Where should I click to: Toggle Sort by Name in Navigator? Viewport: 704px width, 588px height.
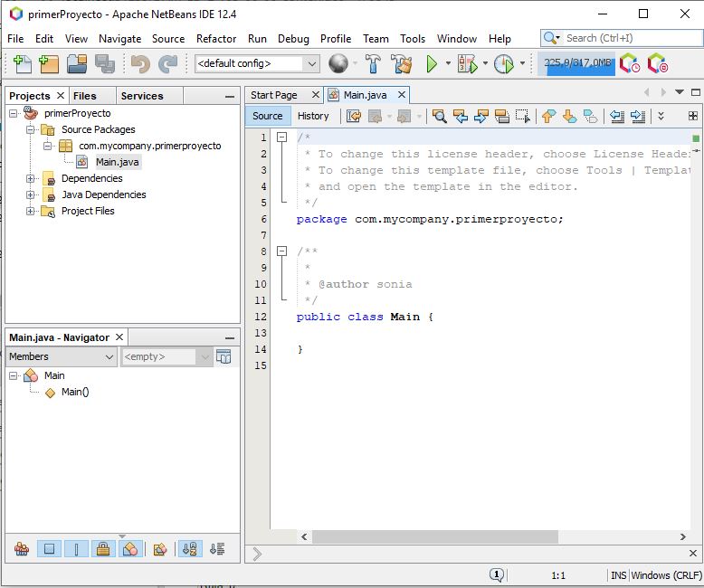coord(190,548)
